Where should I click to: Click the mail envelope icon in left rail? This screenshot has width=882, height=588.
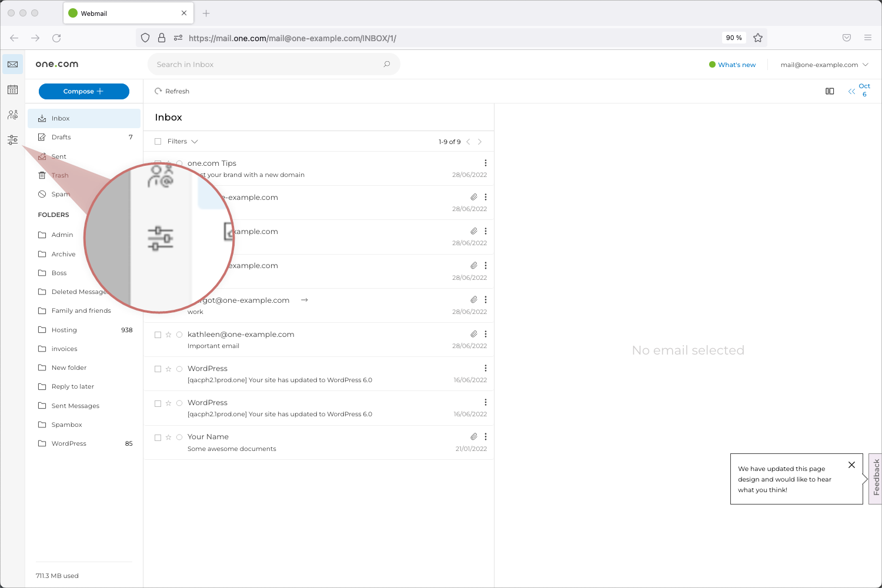click(x=12, y=64)
